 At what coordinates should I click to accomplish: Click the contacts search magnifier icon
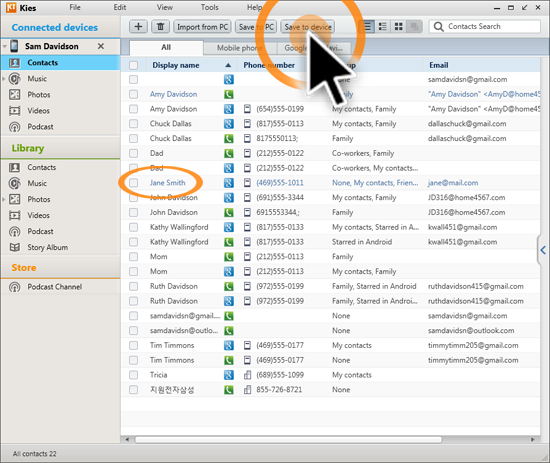coord(438,27)
